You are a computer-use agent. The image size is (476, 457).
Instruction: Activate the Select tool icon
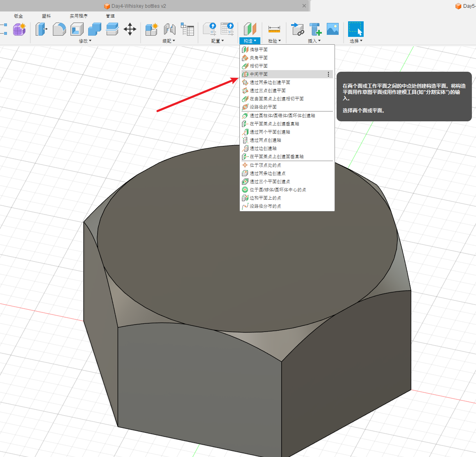pos(355,29)
